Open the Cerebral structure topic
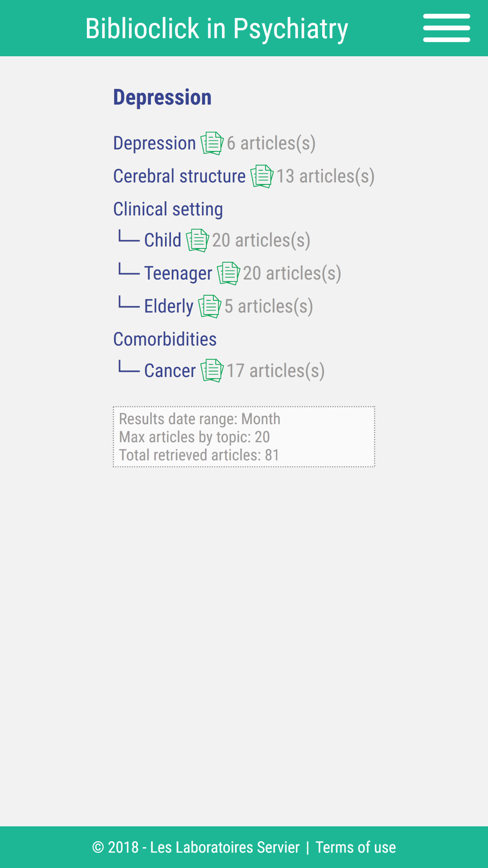This screenshot has width=488, height=868. 179,176
